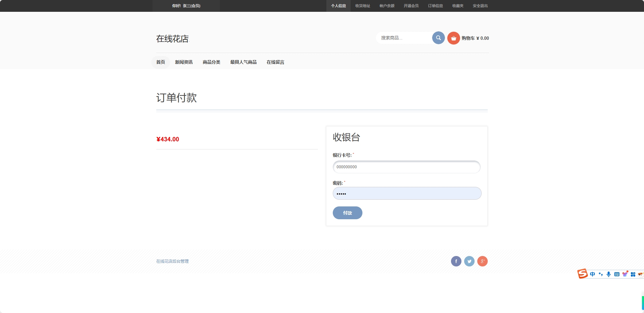Toggle punctuation mode on Sogou bar

601,274
